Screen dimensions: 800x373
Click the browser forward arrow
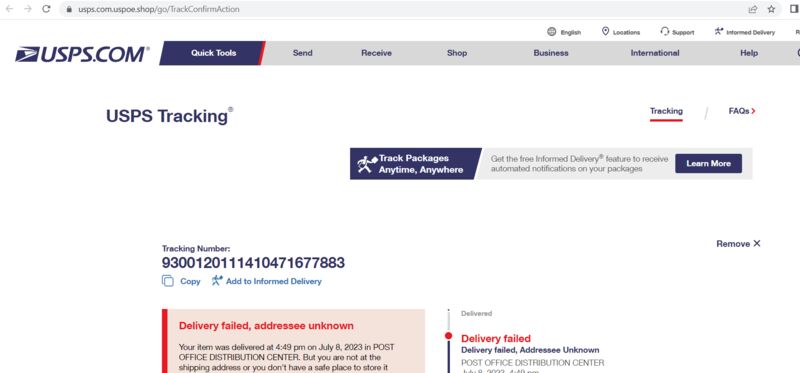pos(28,9)
